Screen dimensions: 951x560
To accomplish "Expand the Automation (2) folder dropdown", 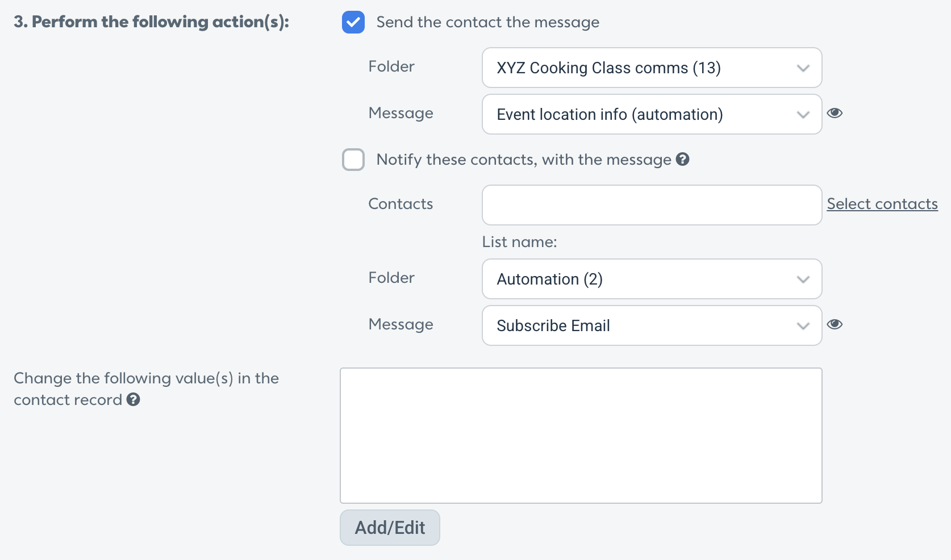I will point(652,279).
